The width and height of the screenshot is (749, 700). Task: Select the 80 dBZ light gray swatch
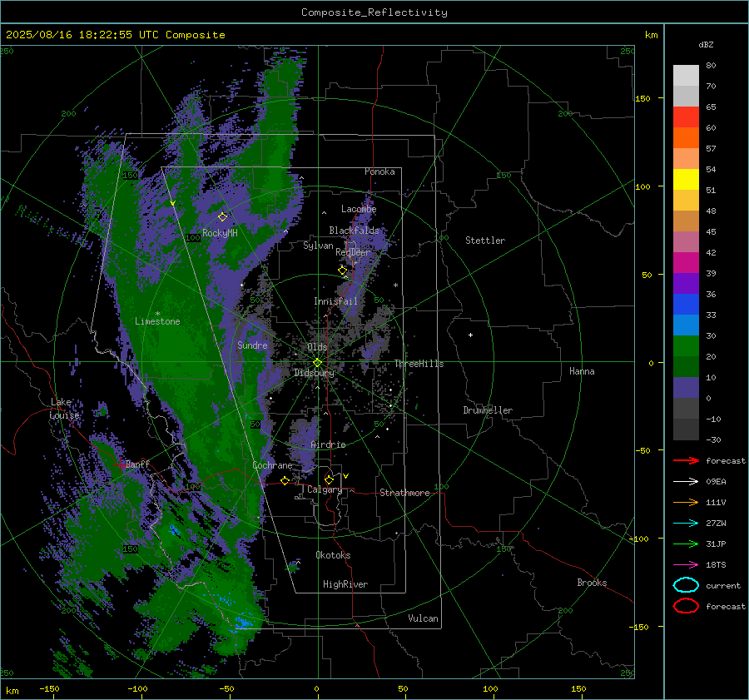(x=686, y=76)
